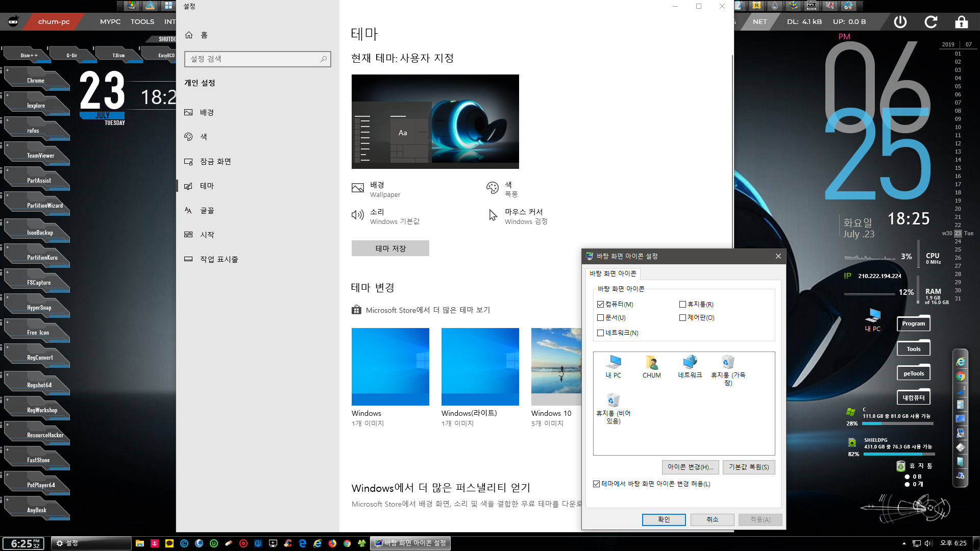Open the 마우스 커서 pointer icon

pos(493,215)
